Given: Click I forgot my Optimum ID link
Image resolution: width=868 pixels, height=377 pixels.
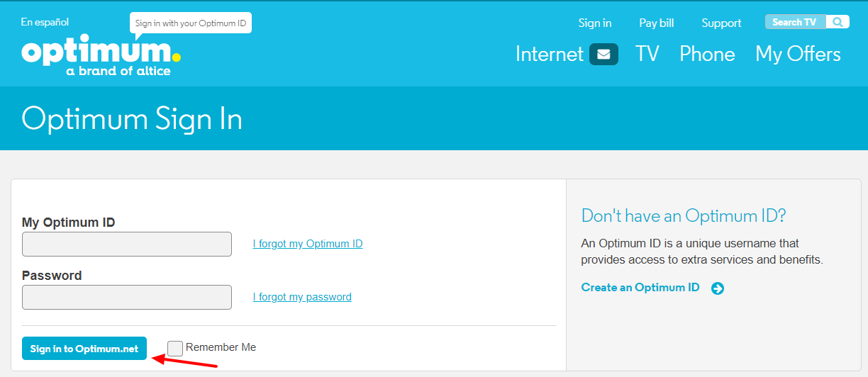Looking at the screenshot, I should tap(308, 244).
